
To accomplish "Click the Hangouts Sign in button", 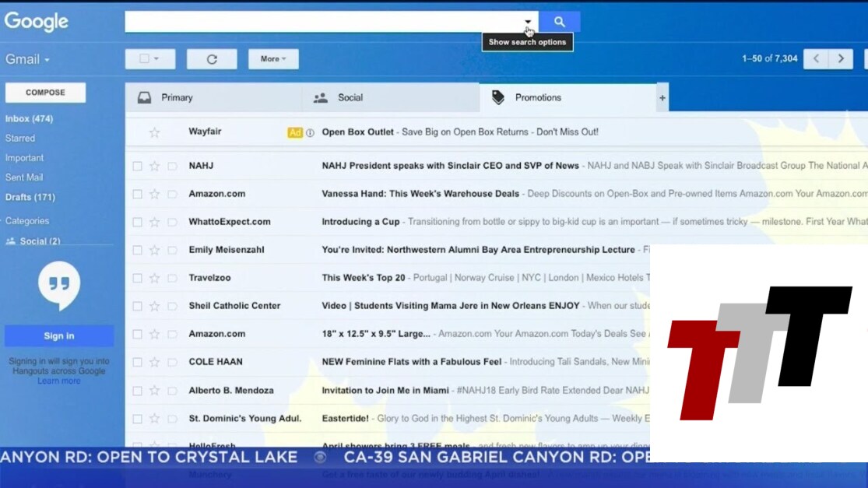I will pos(59,336).
